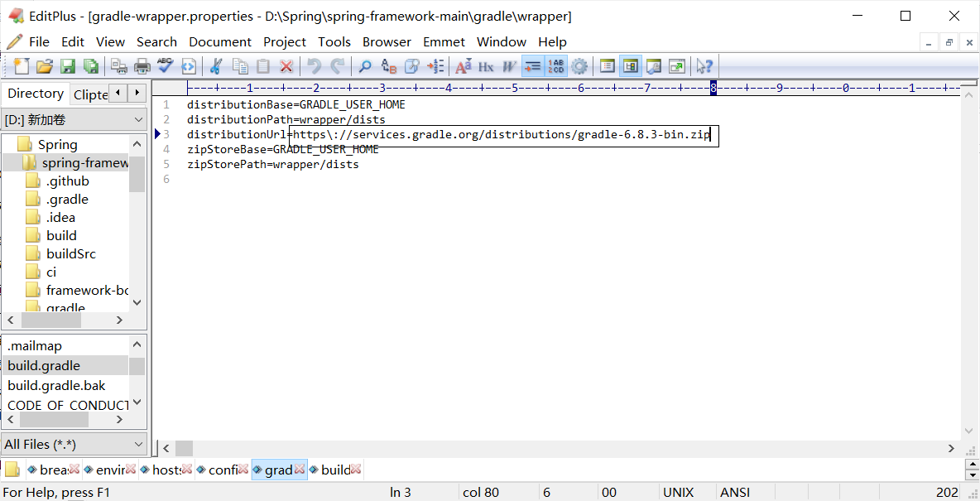Open print preview from toolbar
980x501 pixels.
(x=118, y=65)
